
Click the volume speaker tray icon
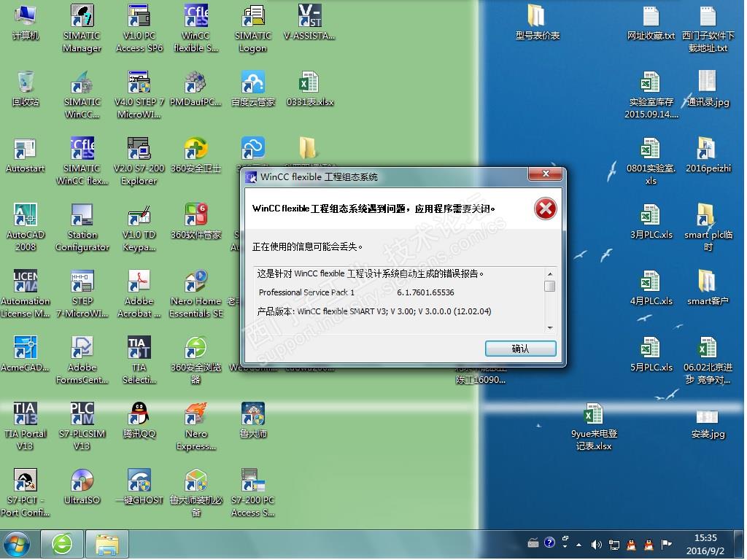pyautogui.click(x=596, y=544)
